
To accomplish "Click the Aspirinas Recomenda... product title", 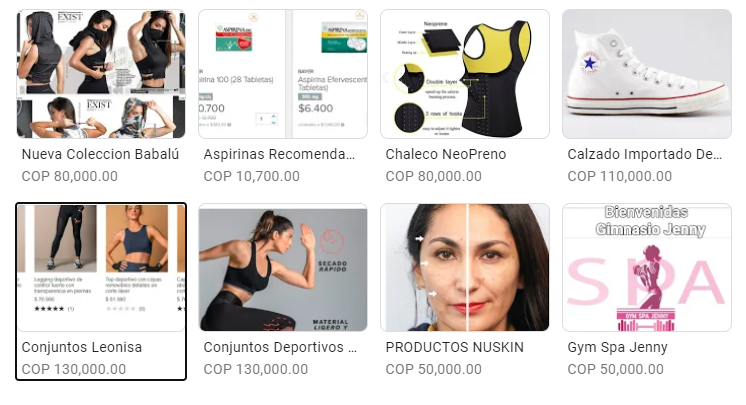I will pos(279,154).
